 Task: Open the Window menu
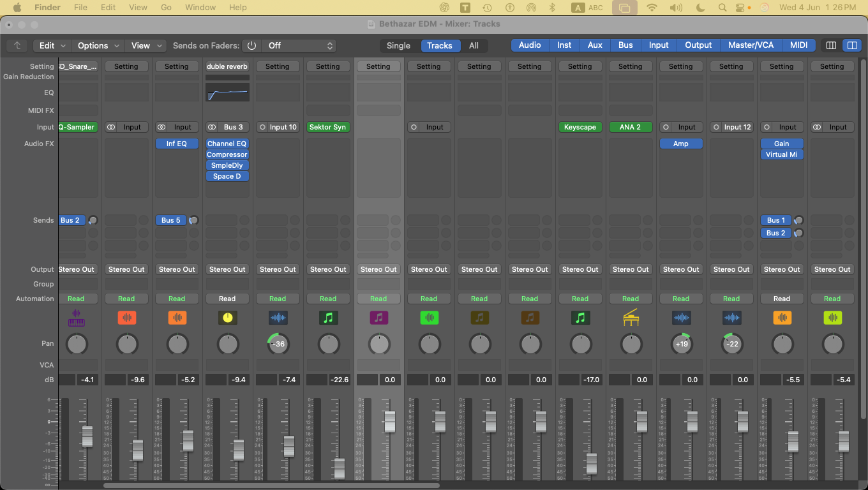pyautogui.click(x=200, y=8)
